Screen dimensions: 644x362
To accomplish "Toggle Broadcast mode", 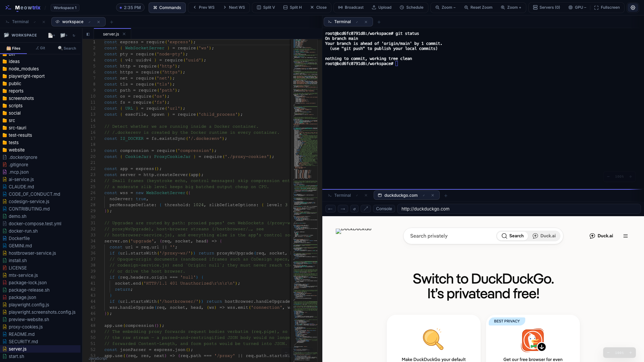I will [x=351, y=7].
